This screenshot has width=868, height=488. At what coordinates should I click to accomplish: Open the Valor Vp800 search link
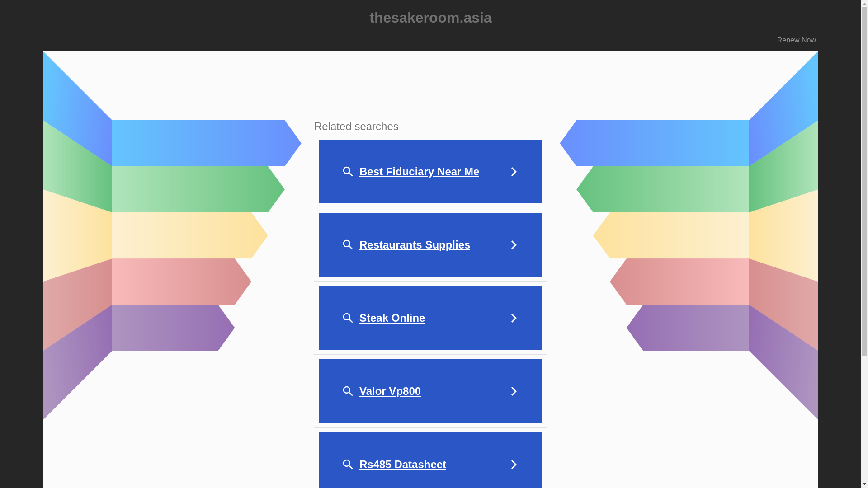390,391
